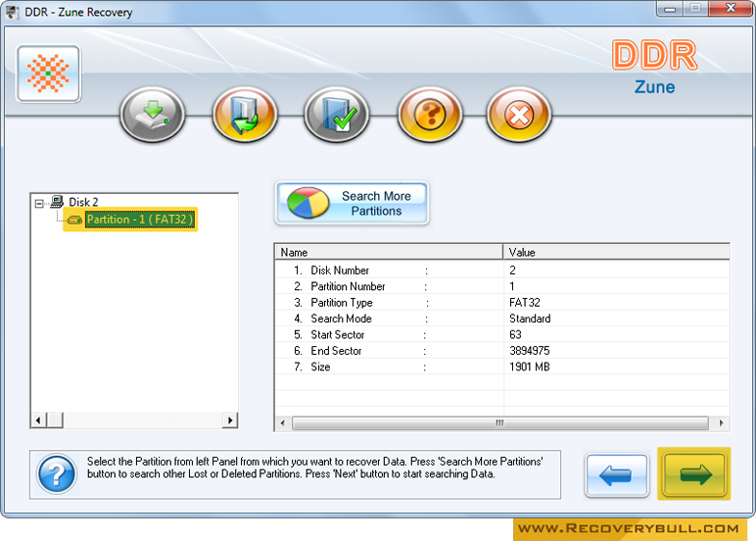Close the DDR - Zune Recovery window
This screenshot has width=756, height=541.
[x=730, y=8]
